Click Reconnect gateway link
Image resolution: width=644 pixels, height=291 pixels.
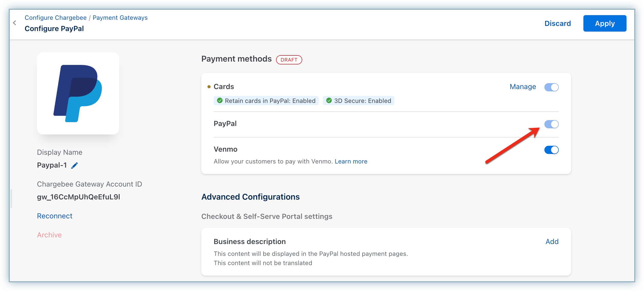55,216
